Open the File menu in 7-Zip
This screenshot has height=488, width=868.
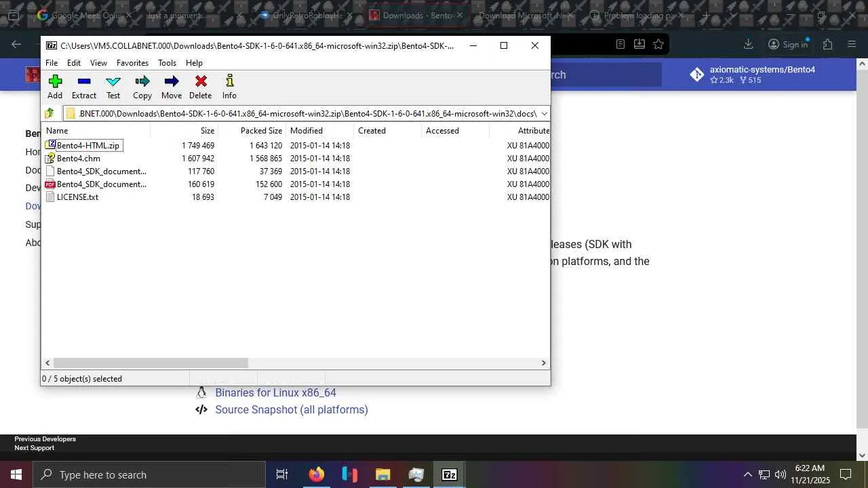pos(52,63)
